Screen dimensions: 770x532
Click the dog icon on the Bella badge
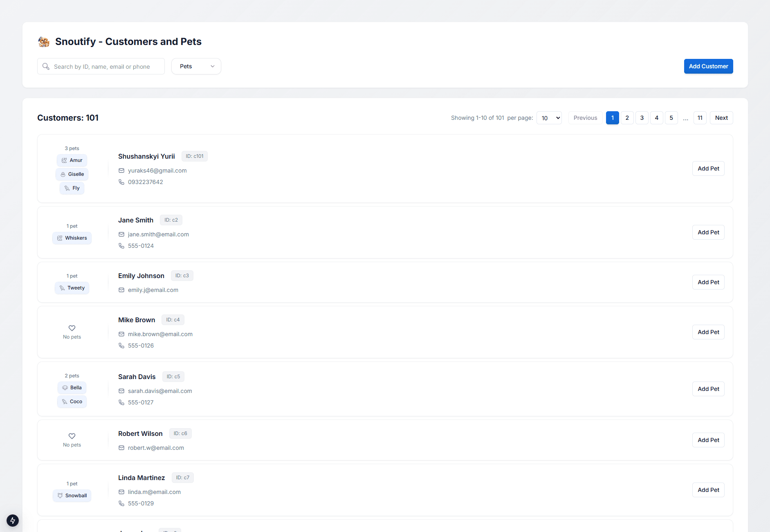(66, 387)
